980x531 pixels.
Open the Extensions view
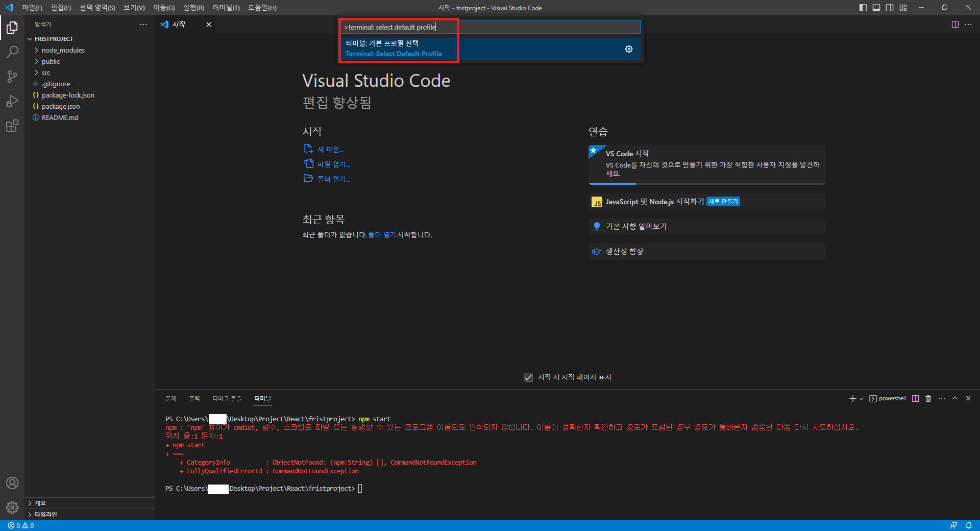12,126
